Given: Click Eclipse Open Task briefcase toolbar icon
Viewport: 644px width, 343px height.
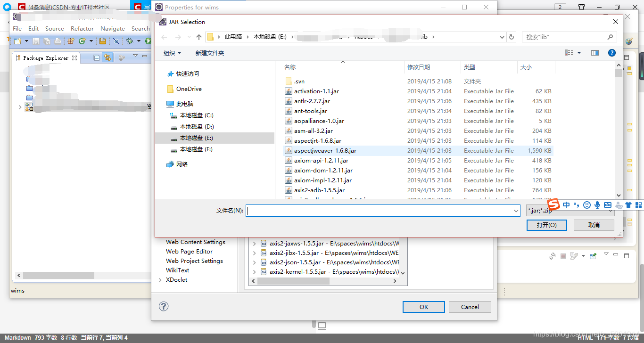Looking at the screenshot, I should click(102, 41).
